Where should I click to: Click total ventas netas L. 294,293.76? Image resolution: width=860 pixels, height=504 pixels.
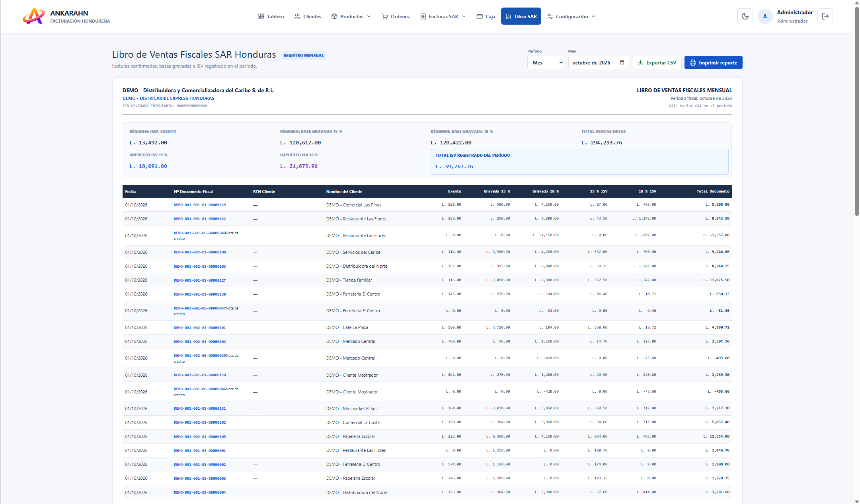click(602, 142)
